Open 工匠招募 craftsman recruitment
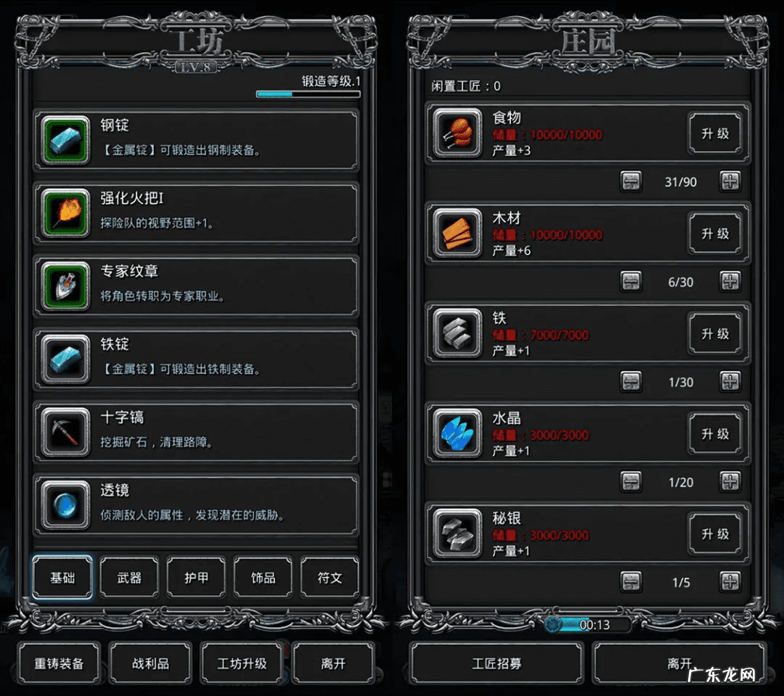Screen dimensions: 784x696 click(x=497, y=663)
